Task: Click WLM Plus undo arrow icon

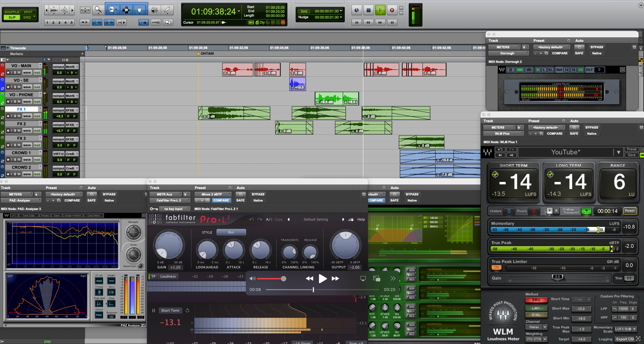Action: pyautogui.click(x=500, y=149)
